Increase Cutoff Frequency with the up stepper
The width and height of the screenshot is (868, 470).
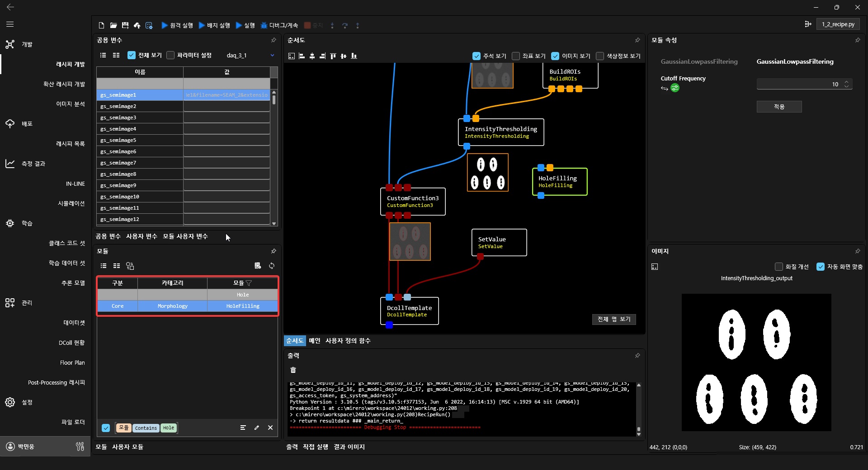(x=847, y=82)
